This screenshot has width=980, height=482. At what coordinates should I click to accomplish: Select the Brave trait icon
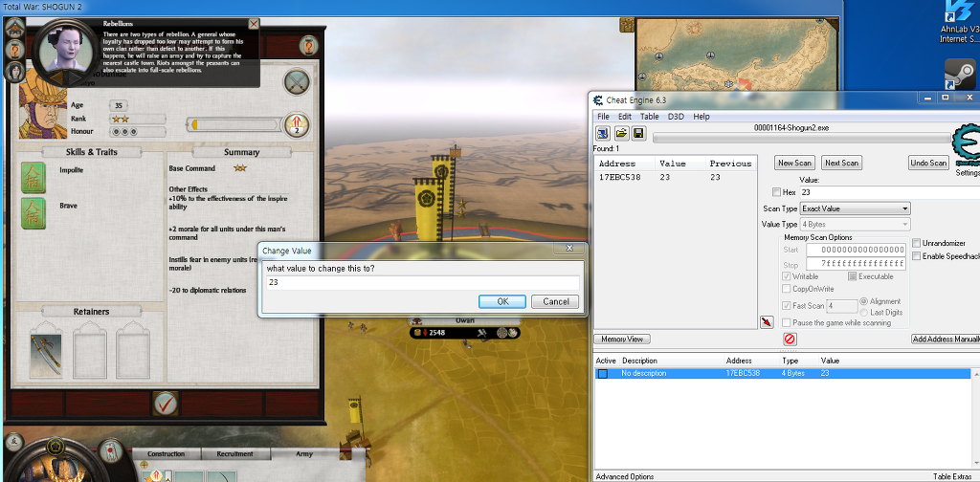pyautogui.click(x=33, y=213)
